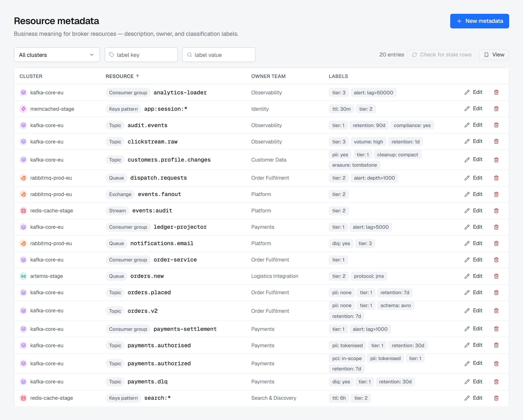Click redis icon next to events:audit

pos(23,211)
